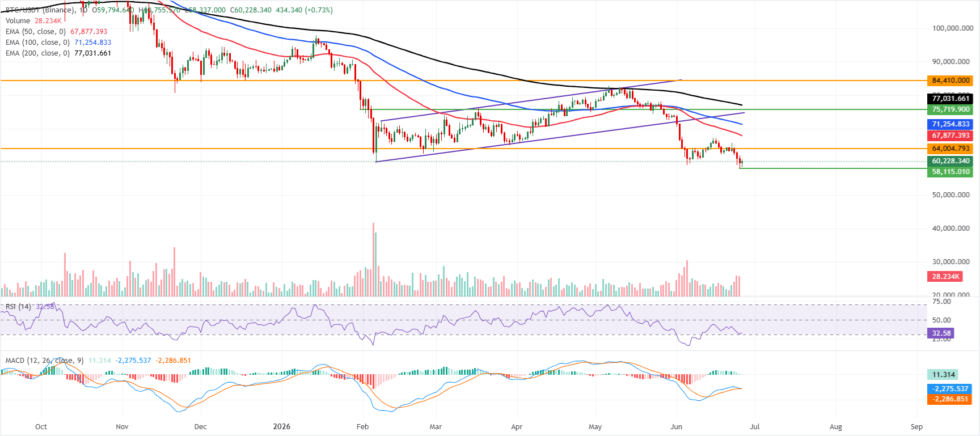
Task: Click the Apr label on the time axis
Action: [517, 427]
